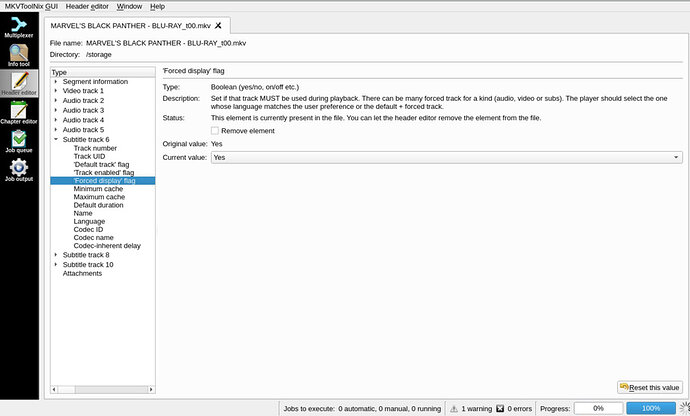Image resolution: width=690 pixels, height=416 pixels.
Task: Select Name item in tree
Action: pos(83,213)
